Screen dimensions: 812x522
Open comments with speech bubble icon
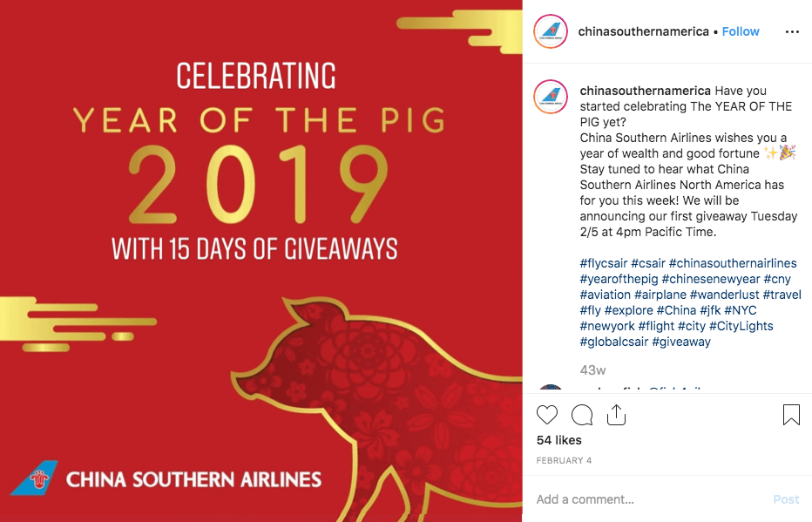click(x=582, y=415)
